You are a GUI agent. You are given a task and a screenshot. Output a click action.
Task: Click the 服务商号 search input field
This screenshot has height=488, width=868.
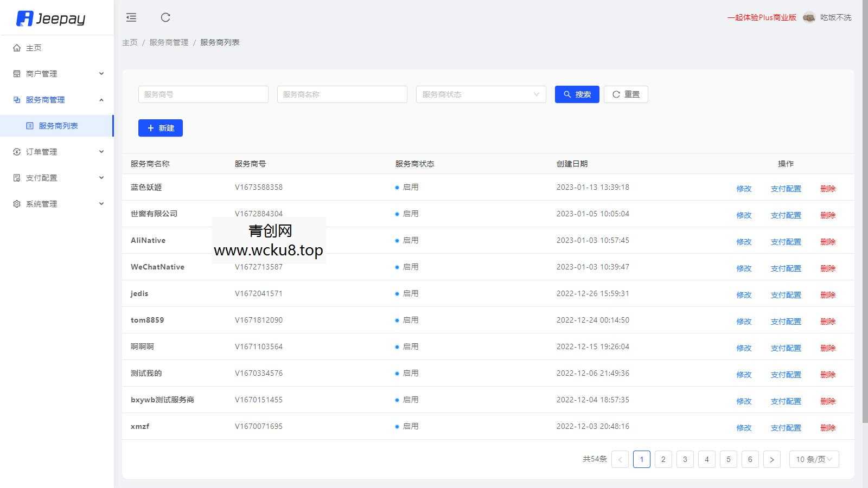(203, 94)
